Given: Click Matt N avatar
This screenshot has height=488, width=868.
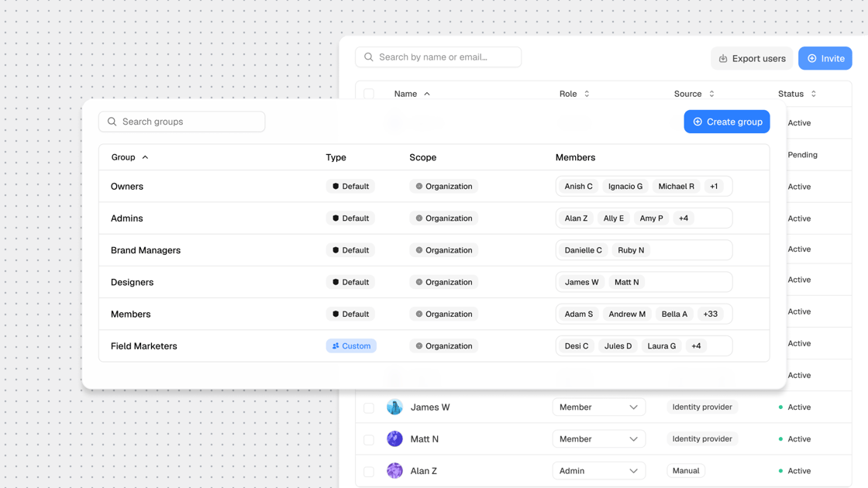Looking at the screenshot, I should (x=394, y=438).
